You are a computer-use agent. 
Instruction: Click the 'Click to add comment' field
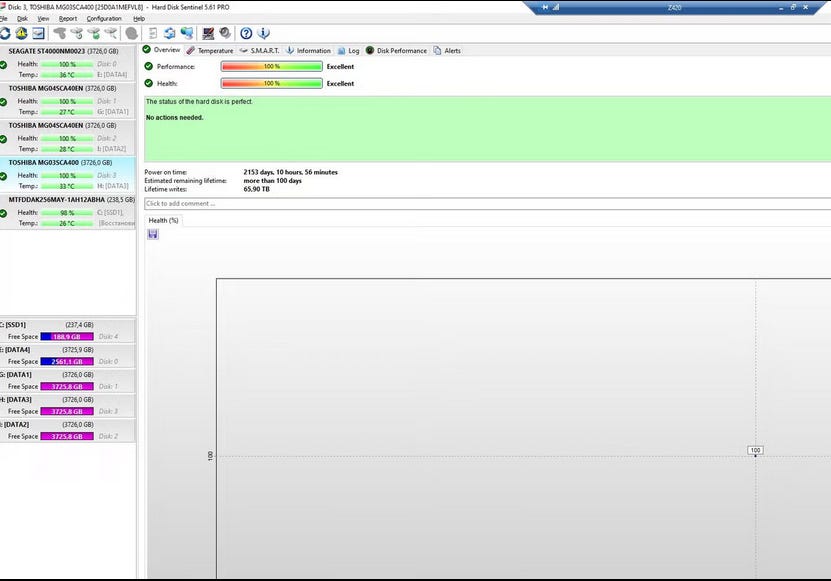(488, 204)
